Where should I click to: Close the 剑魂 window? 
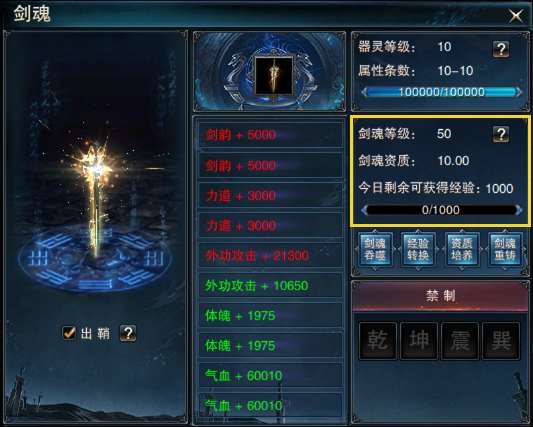coord(516,16)
